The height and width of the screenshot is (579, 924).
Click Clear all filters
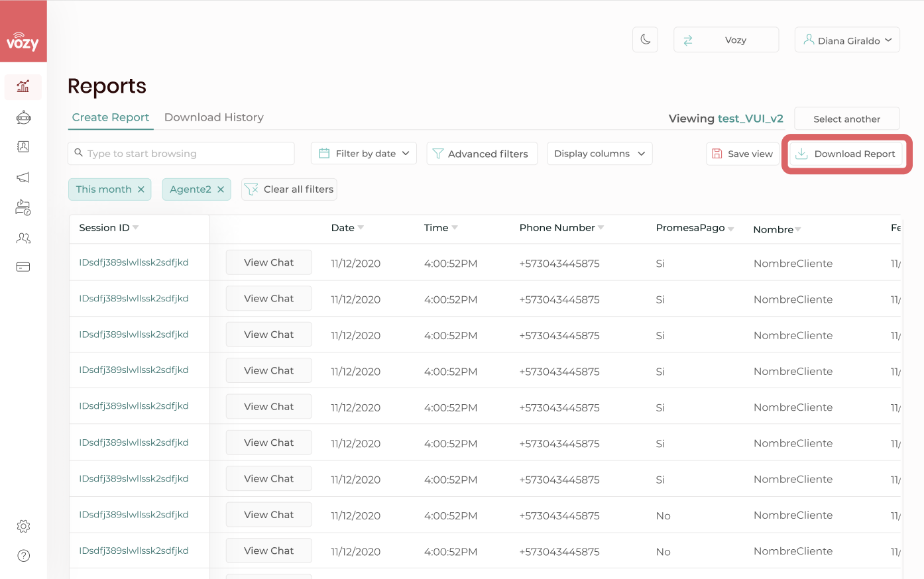coord(289,189)
